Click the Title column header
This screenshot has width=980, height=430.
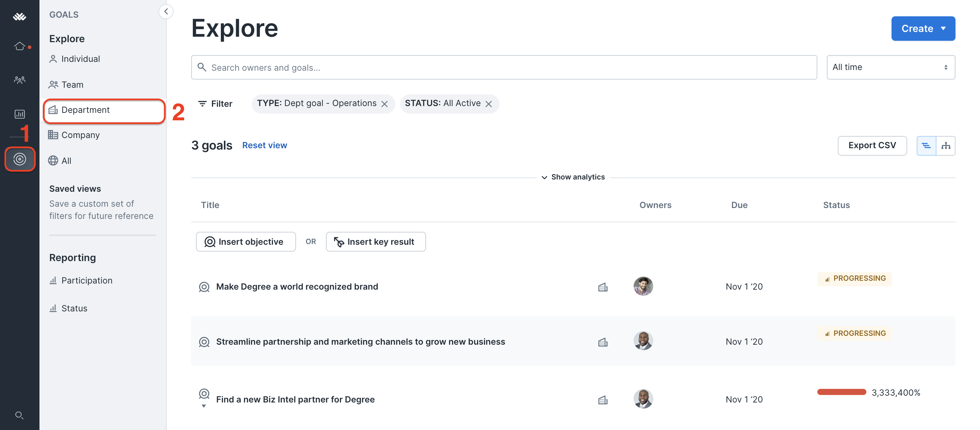click(x=210, y=205)
